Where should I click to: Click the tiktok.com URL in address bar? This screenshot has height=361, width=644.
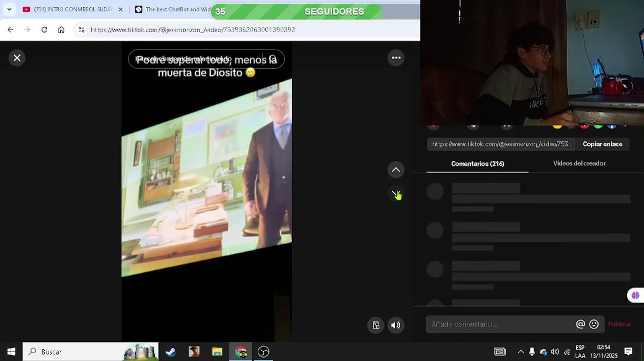click(193, 30)
